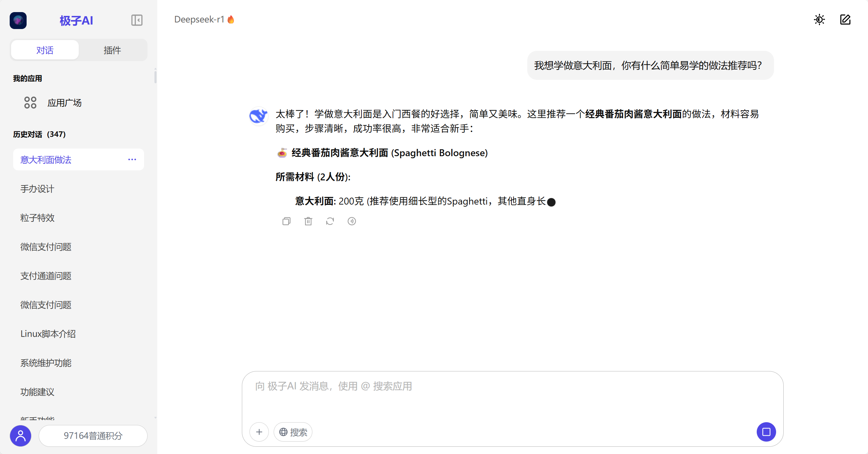Toggle the web 搜索 search option

[x=293, y=432]
